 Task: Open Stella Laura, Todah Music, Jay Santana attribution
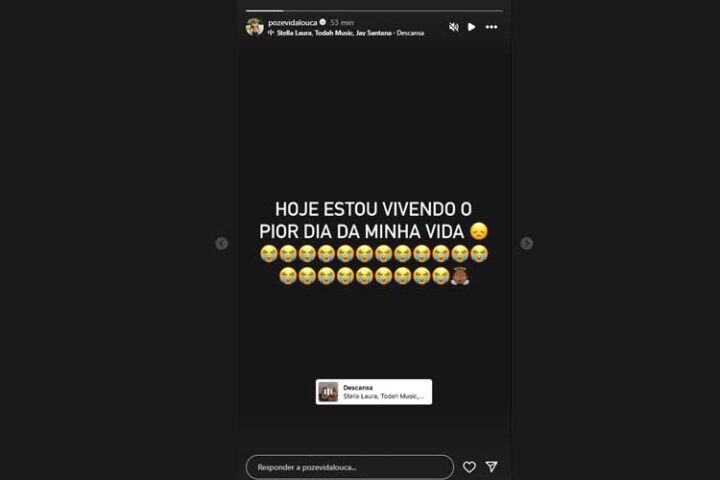(334, 33)
